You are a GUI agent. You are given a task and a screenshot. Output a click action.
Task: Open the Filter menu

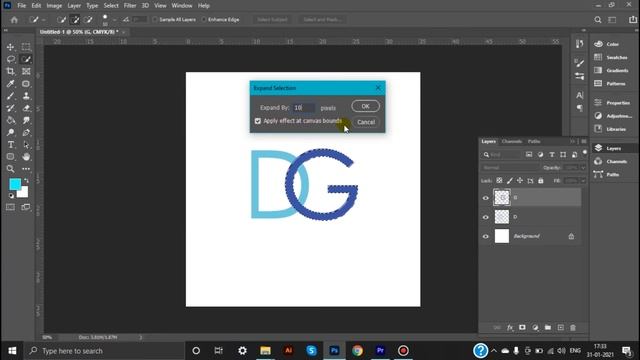click(x=130, y=6)
